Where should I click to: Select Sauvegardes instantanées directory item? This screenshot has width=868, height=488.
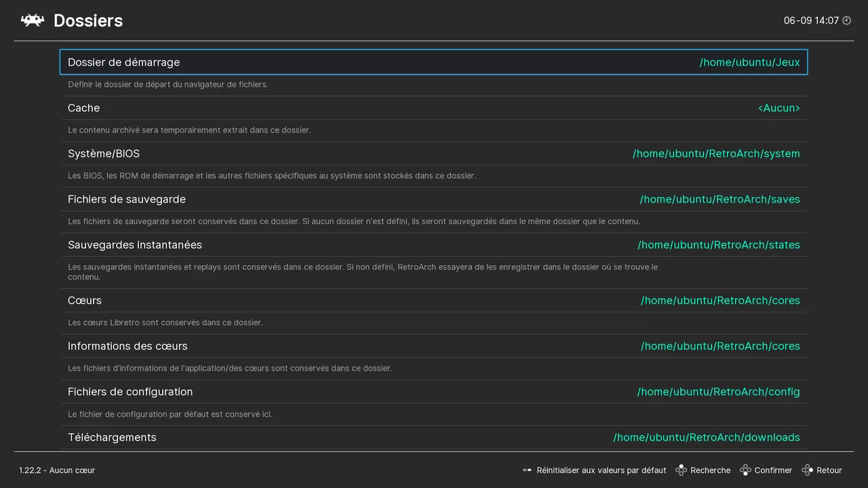point(434,245)
